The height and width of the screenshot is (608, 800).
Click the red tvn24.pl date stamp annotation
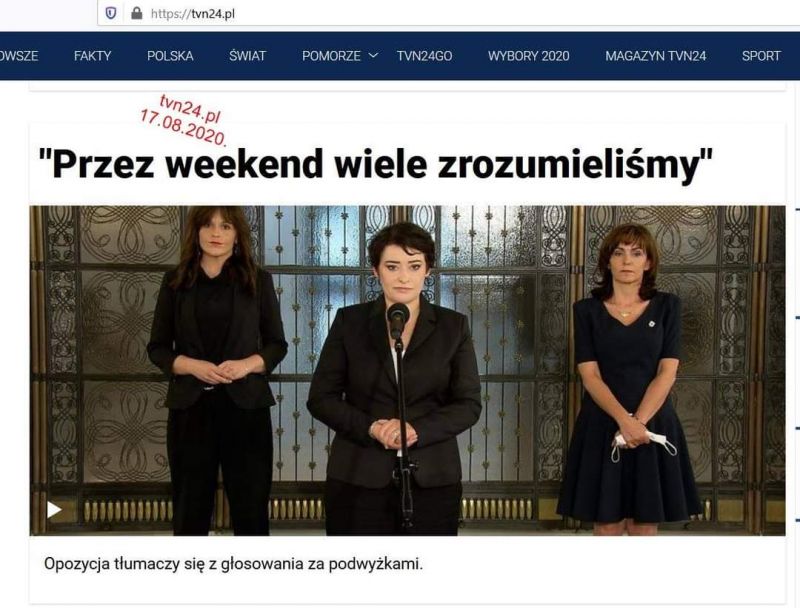coord(185,120)
